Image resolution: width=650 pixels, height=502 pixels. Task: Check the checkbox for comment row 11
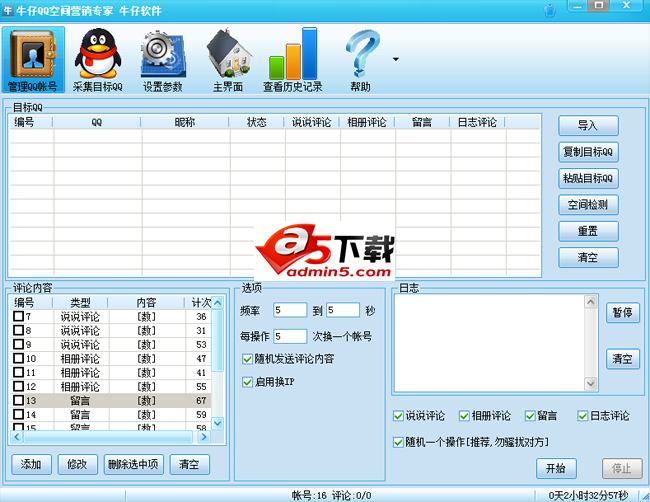point(18,372)
